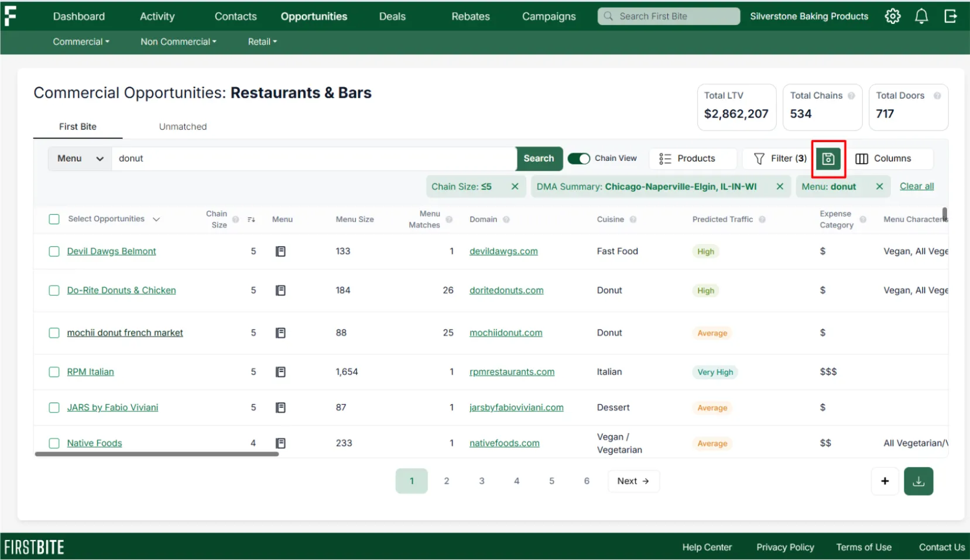Open the Filter (3) panel
The width and height of the screenshot is (970, 560).
(780, 159)
